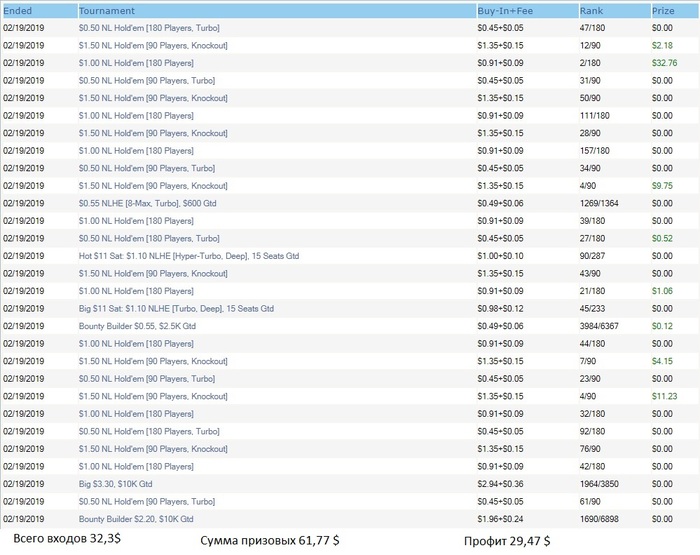Image resolution: width=700 pixels, height=555 pixels.
Task: Click the 'Профит 29,47 $' summary text
Action: click(x=507, y=541)
